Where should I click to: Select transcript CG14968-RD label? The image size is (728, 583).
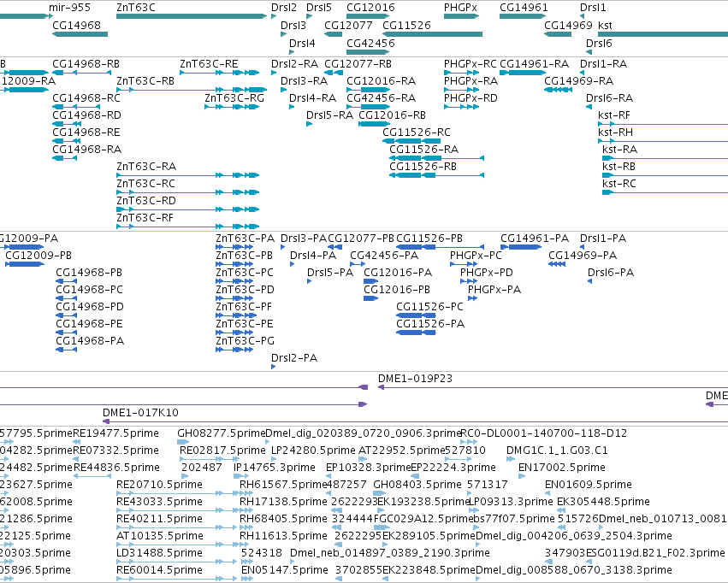pos(86,115)
